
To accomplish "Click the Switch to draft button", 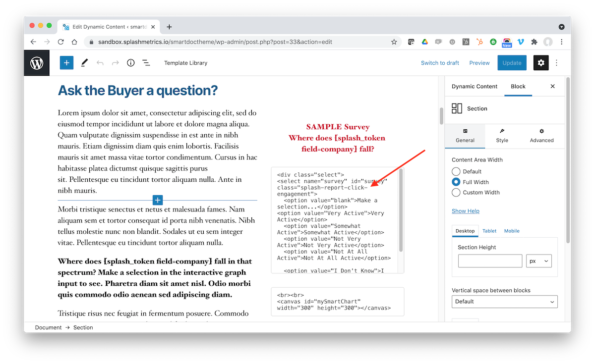I will [x=440, y=63].
